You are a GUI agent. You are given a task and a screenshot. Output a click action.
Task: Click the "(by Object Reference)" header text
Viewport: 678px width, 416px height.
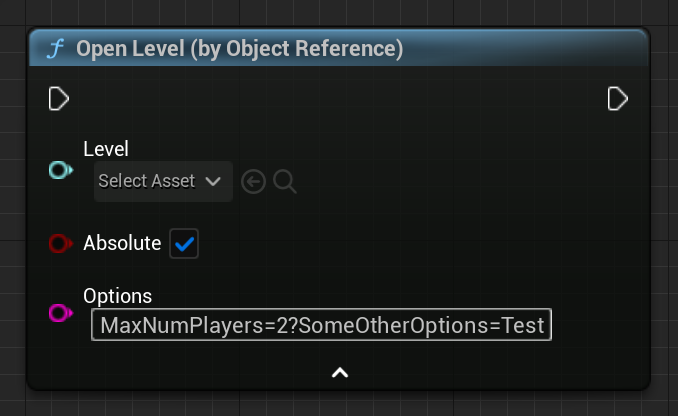(x=297, y=48)
